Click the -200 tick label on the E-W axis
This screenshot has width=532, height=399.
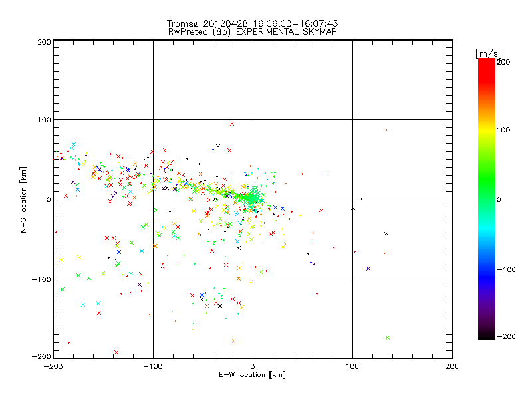[54, 366]
